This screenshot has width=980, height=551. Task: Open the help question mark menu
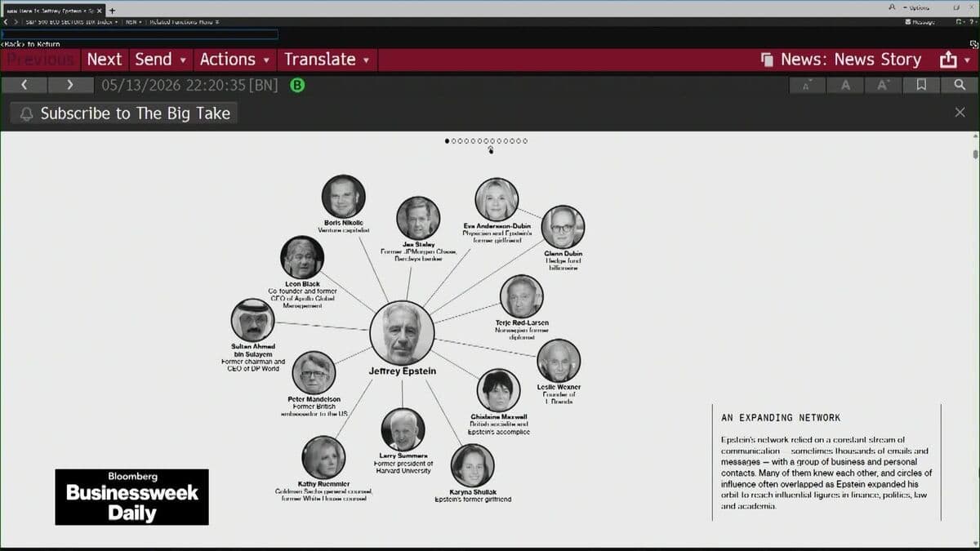click(x=971, y=22)
